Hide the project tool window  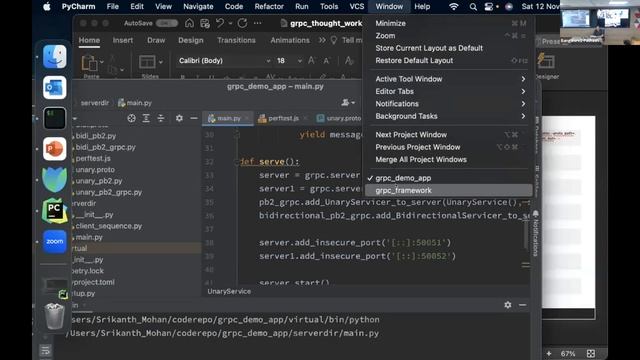194,118
